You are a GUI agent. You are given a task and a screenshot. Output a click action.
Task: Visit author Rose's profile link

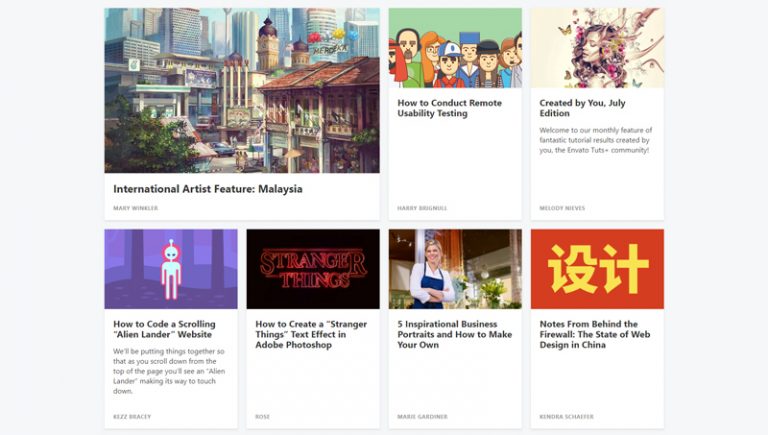pyautogui.click(x=263, y=417)
